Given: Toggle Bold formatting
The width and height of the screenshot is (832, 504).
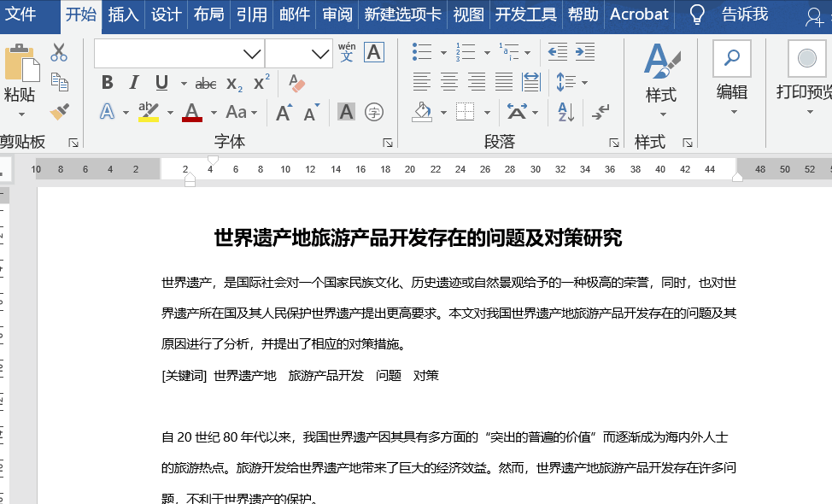Looking at the screenshot, I should (107, 83).
